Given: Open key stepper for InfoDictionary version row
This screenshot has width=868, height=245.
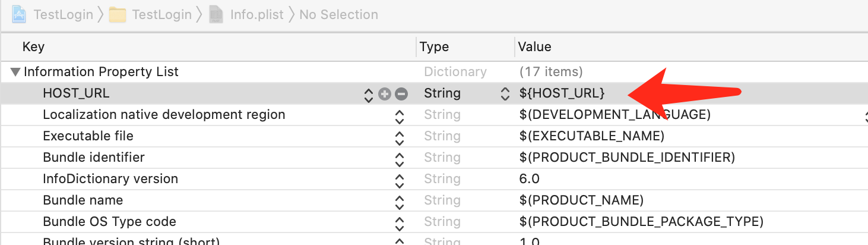Looking at the screenshot, I should coord(400,180).
